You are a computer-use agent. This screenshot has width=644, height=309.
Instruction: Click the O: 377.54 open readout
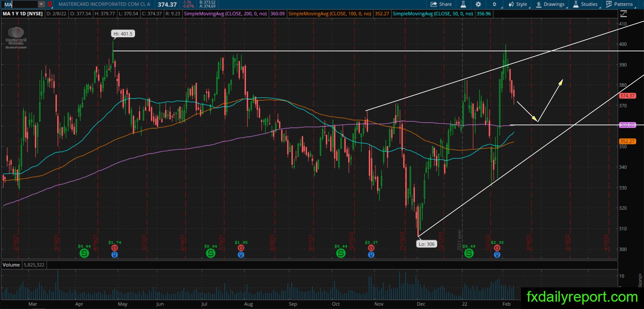coord(81,14)
